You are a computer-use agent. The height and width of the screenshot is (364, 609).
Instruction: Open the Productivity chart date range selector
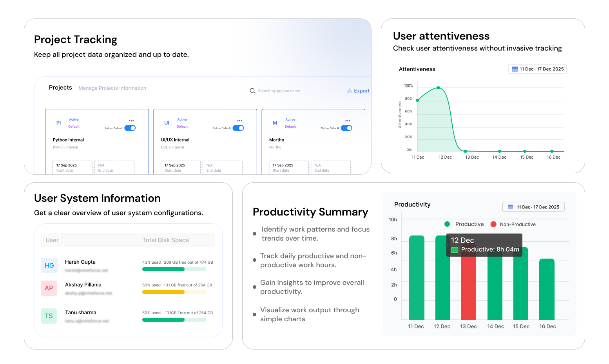[533, 207]
